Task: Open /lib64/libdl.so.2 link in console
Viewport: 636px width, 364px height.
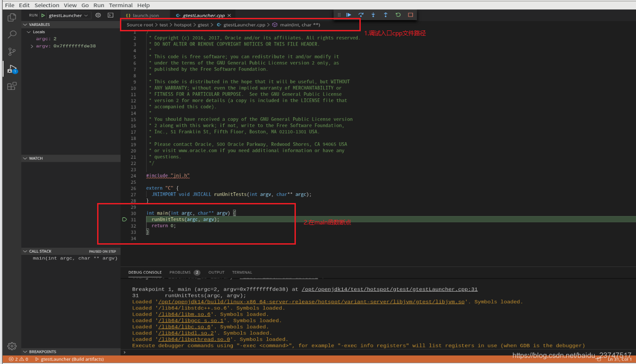Action: pyautogui.click(x=186, y=333)
